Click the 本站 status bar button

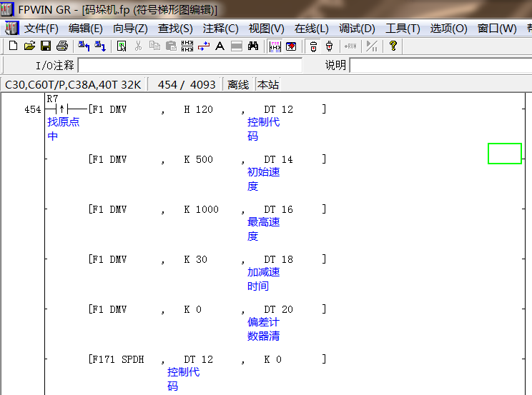[x=268, y=84]
